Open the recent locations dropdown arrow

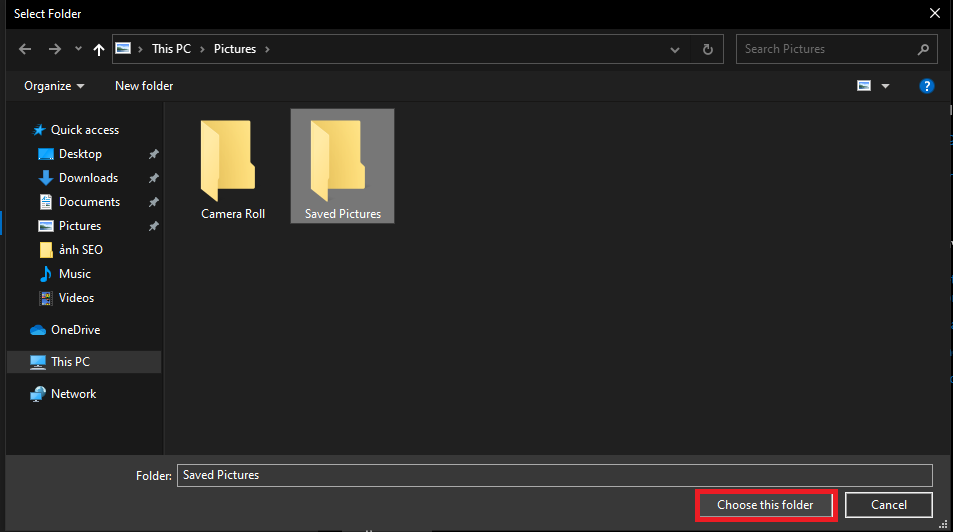pyautogui.click(x=78, y=49)
